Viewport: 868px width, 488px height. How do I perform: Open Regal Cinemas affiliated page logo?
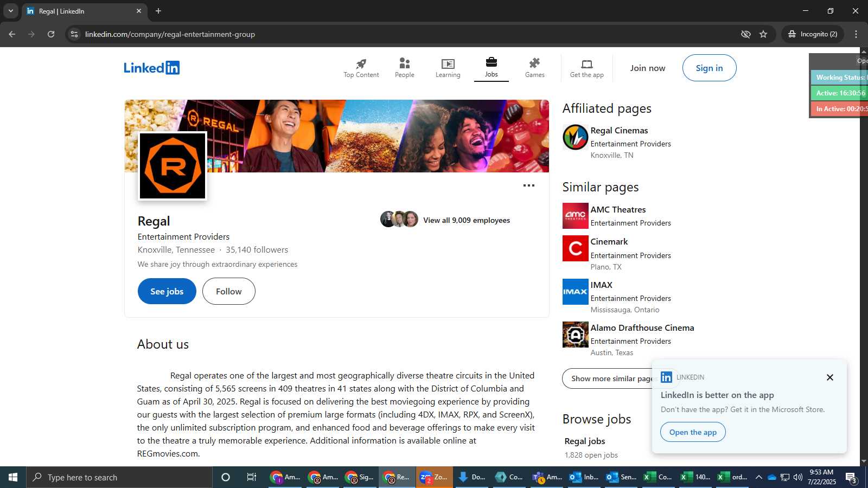click(x=575, y=137)
